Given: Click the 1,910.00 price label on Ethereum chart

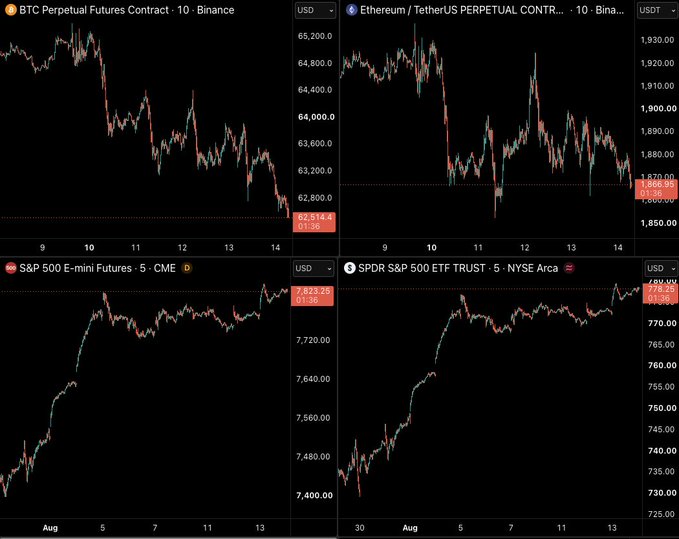Looking at the screenshot, I should pos(657,86).
